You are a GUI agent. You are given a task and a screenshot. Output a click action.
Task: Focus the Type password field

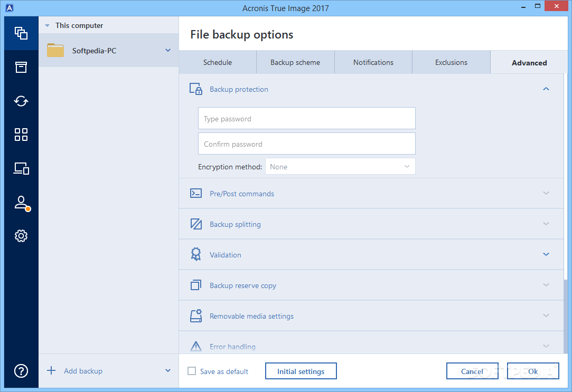pyautogui.click(x=306, y=118)
